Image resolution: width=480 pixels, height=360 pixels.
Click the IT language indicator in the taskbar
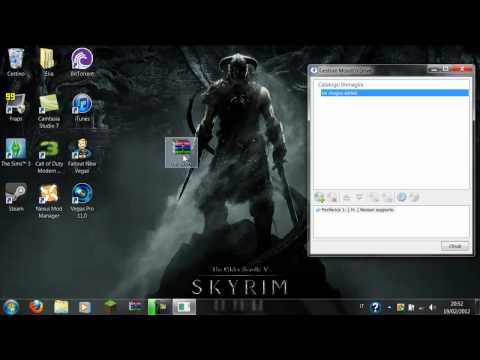362,306
